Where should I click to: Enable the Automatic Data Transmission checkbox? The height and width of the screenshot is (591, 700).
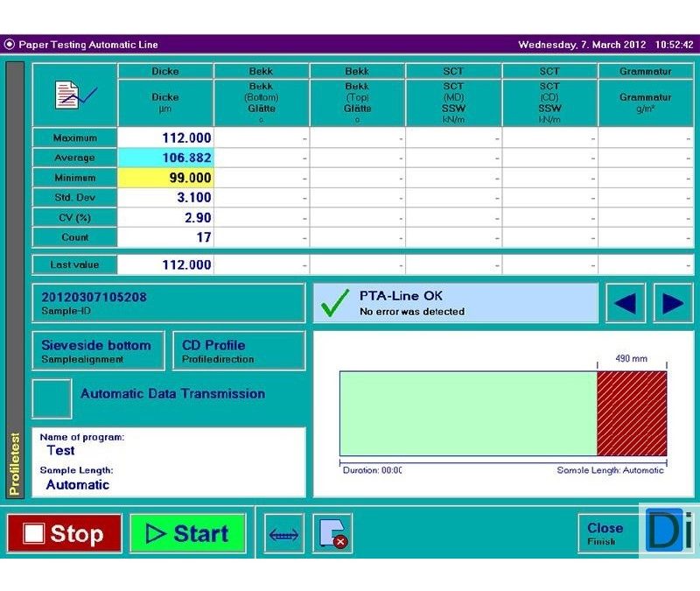click(x=52, y=398)
